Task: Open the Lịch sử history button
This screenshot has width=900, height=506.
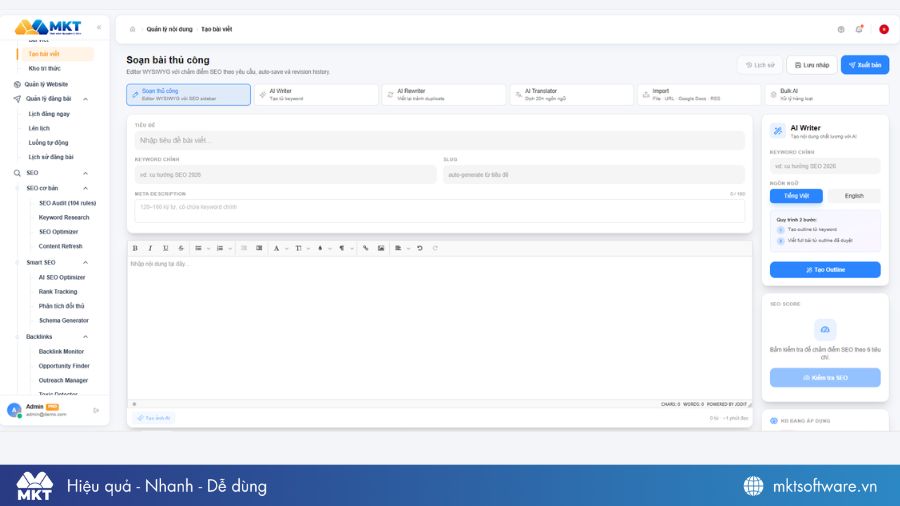Action: pyautogui.click(x=760, y=65)
